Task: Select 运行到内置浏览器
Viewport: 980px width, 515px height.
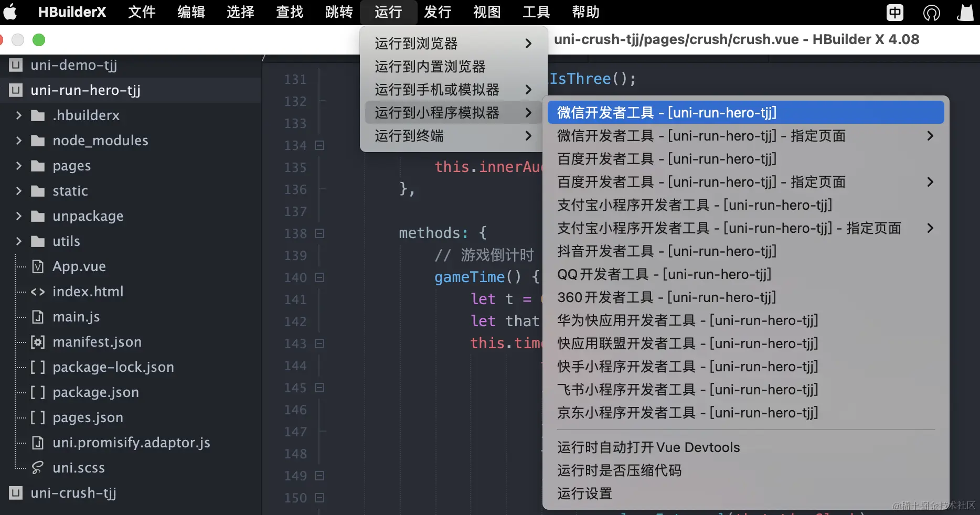Action: click(454, 67)
